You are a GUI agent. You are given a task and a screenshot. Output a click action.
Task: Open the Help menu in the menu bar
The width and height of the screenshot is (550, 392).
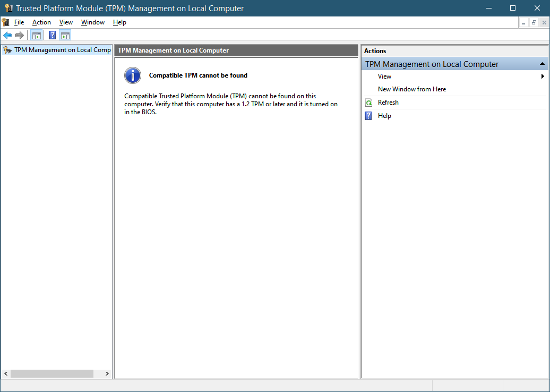tap(119, 22)
